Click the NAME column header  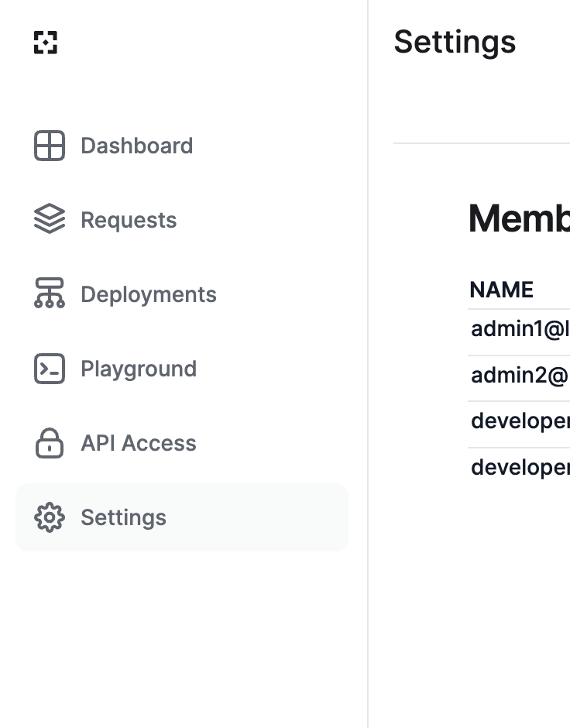(x=501, y=290)
